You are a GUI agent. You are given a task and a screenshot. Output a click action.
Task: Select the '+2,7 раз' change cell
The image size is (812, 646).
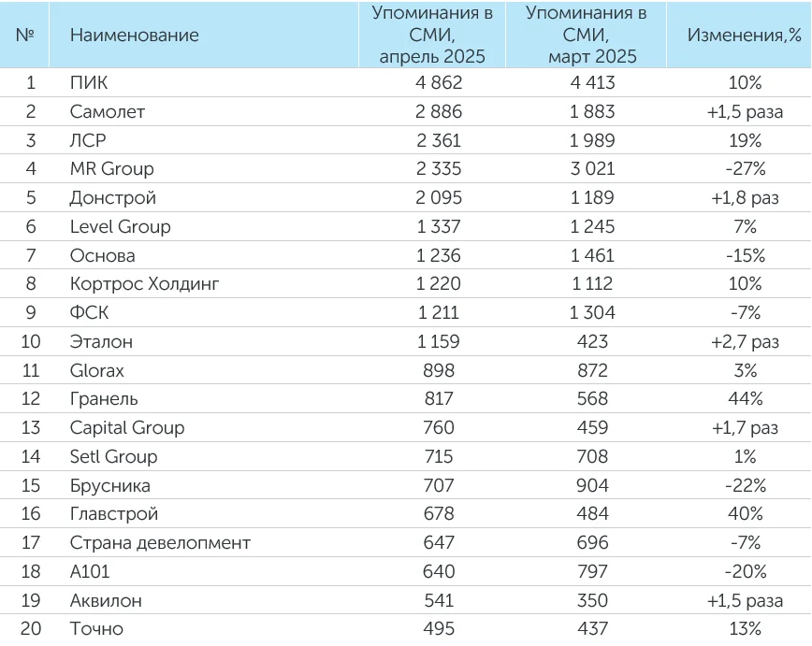point(744,341)
